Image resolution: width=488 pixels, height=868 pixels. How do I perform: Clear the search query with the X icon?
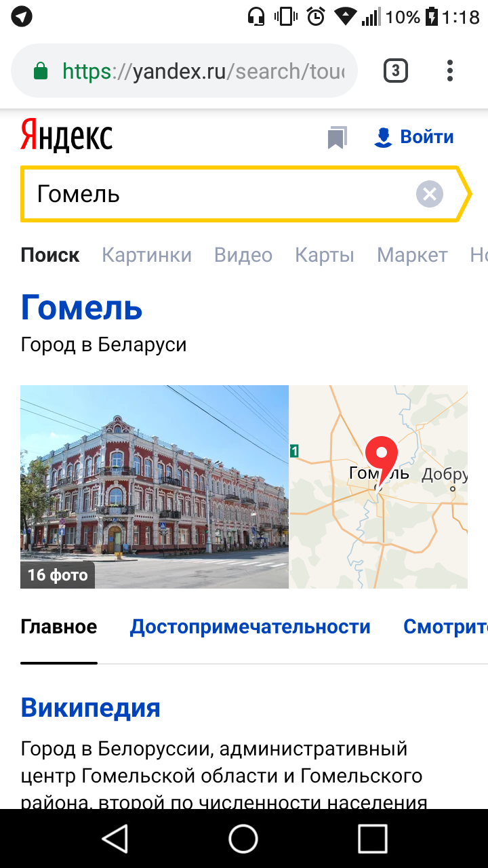click(x=429, y=195)
